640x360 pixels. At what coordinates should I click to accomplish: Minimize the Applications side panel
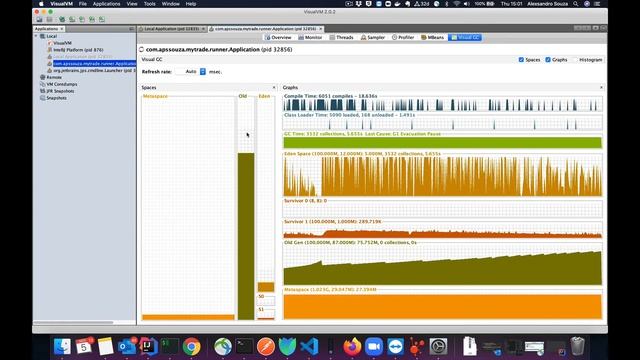tap(131, 29)
